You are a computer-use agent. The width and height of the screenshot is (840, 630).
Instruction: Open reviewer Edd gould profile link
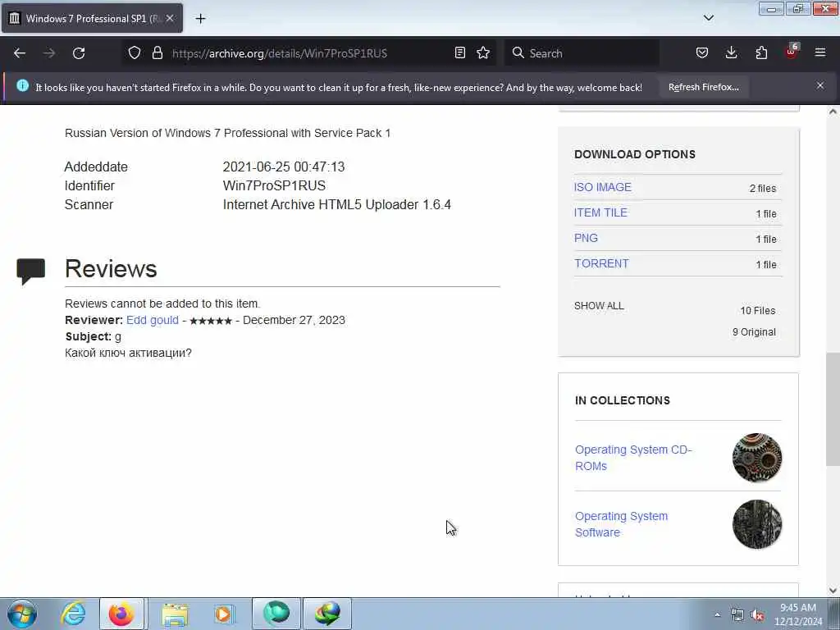pyautogui.click(x=152, y=320)
